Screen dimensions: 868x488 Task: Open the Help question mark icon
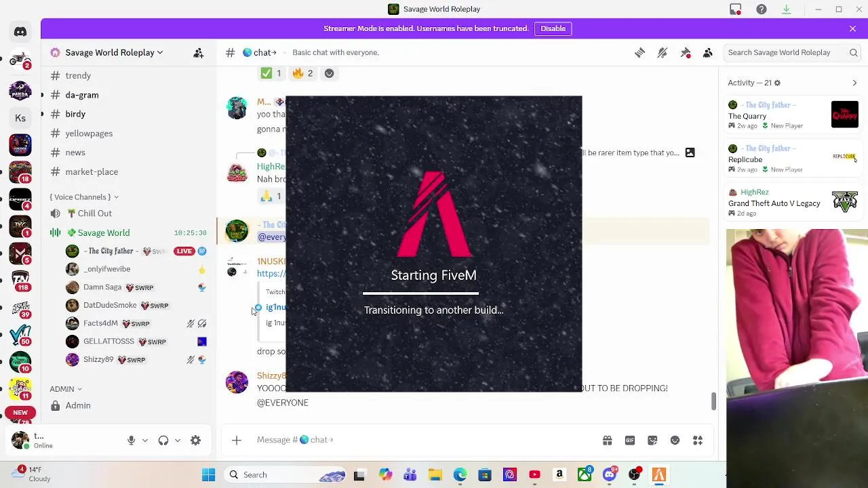(762, 9)
